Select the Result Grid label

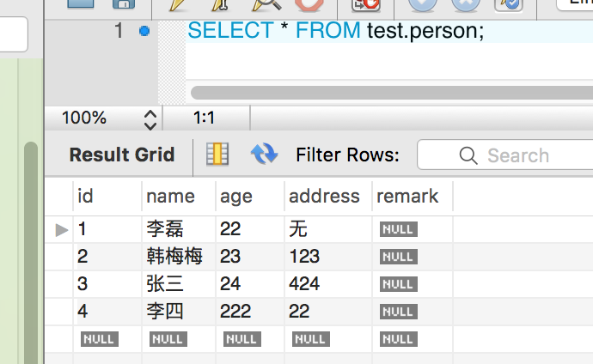[x=122, y=155]
